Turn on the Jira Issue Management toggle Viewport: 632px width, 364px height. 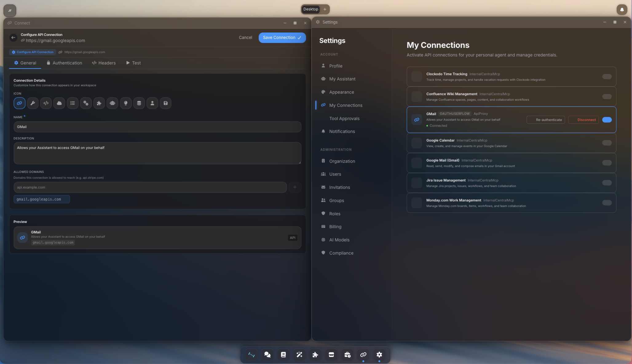(607, 183)
